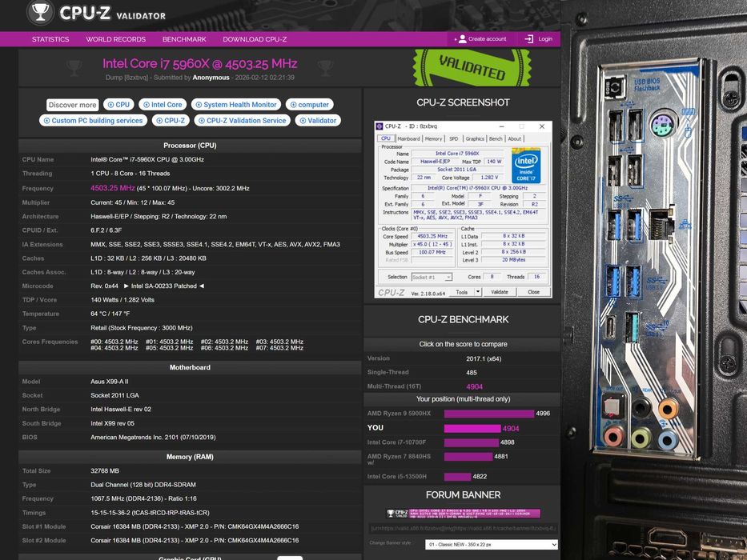Open the Change Banner style dropdown
The width and height of the screenshot is (747, 560).
(x=491, y=544)
